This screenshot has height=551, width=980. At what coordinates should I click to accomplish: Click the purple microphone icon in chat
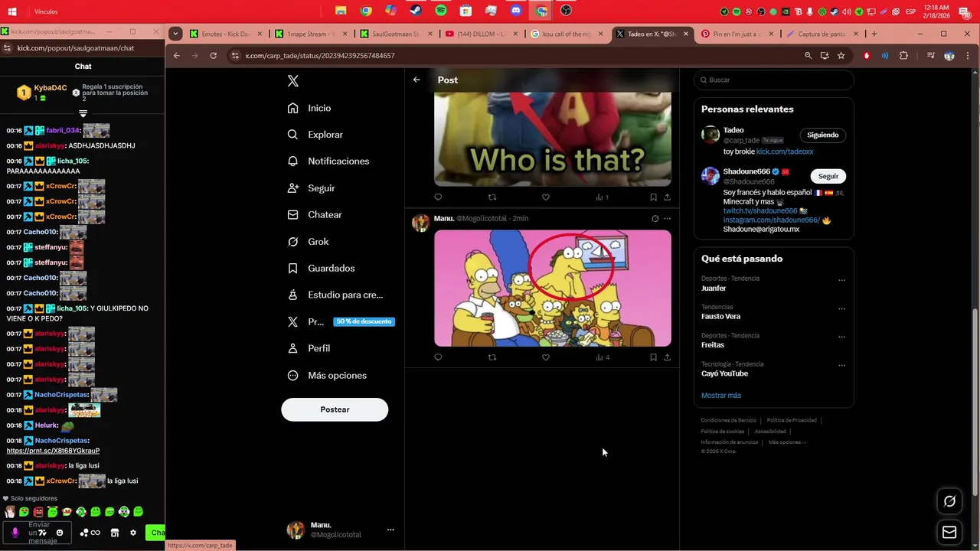click(x=15, y=533)
